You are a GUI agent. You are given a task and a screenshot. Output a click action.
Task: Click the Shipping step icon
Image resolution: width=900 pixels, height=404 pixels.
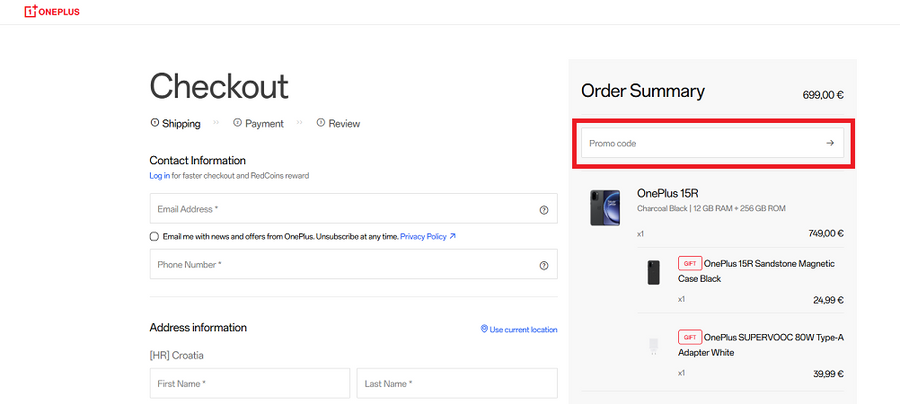154,123
